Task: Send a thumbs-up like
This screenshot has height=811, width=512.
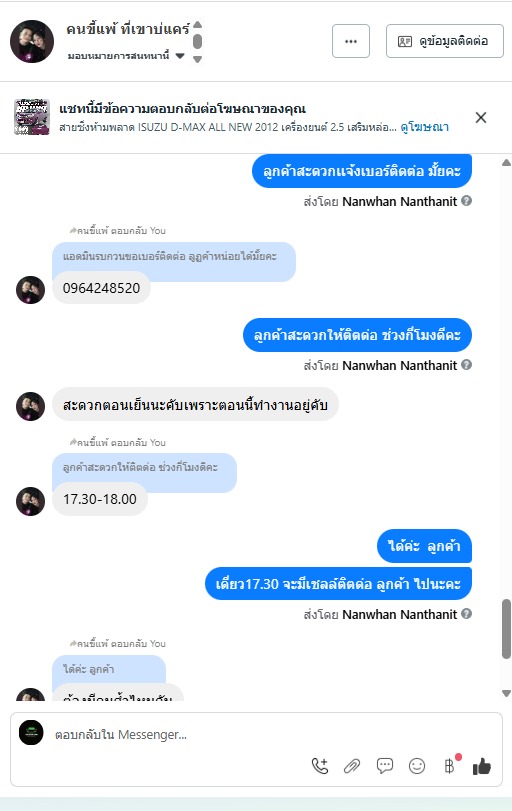Action: point(481,766)
